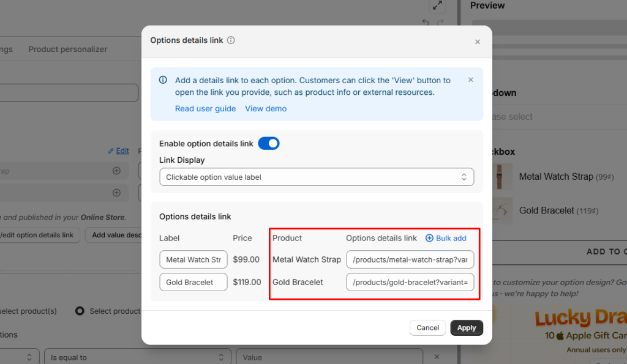Click the Metal Watch Strap preview thumbnail

pyautogui.click(x=503, y=176)
